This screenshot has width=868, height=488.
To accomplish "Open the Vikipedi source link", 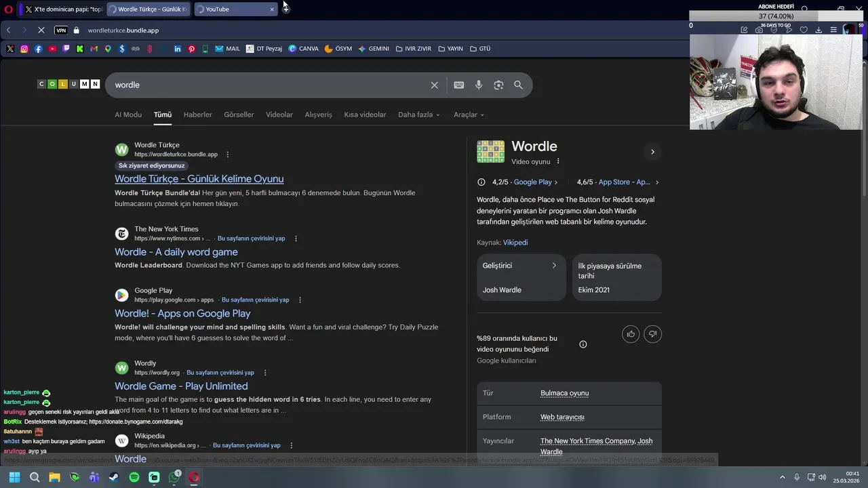I will click(515, 243).
